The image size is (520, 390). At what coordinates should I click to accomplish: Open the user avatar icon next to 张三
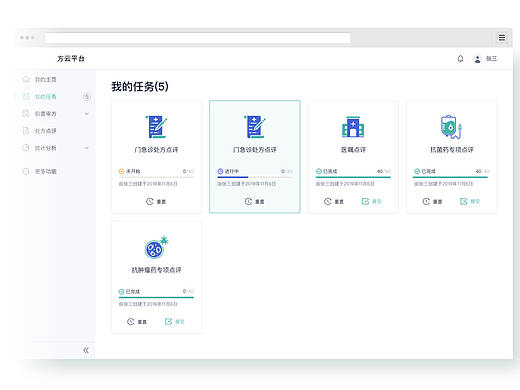(x=477, y=59)
